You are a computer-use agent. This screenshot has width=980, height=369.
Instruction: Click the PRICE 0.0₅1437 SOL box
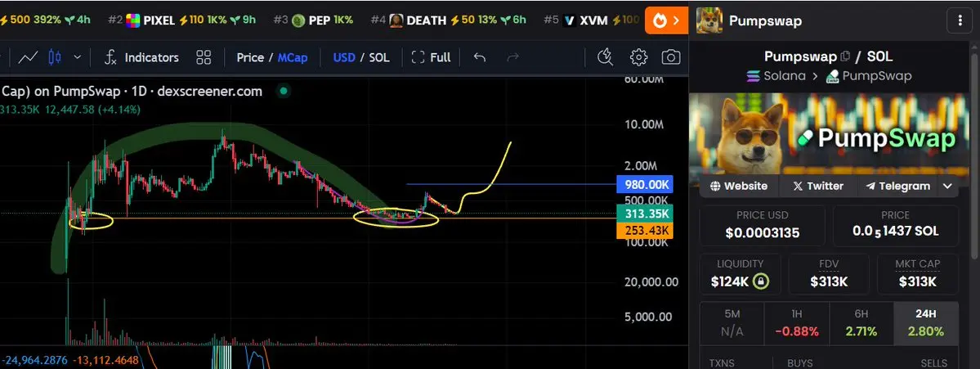coord(895,225)
